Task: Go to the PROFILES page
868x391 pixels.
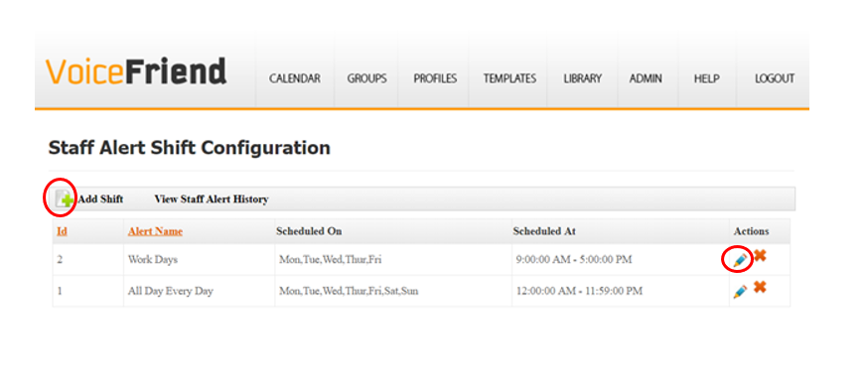Action: 435,78
